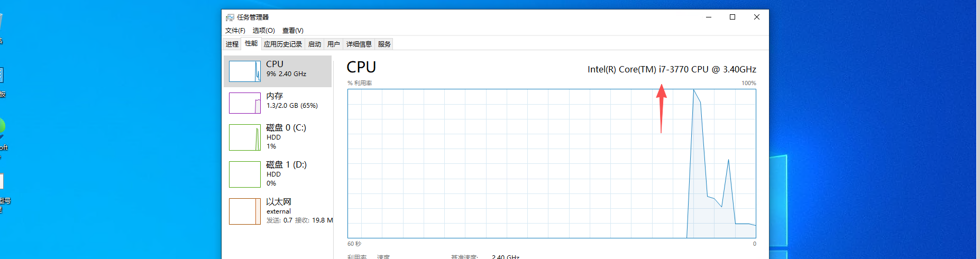Screen dimensions: 980x259
Task: Switch to the 进程 tab
Action: pos(232,44)
